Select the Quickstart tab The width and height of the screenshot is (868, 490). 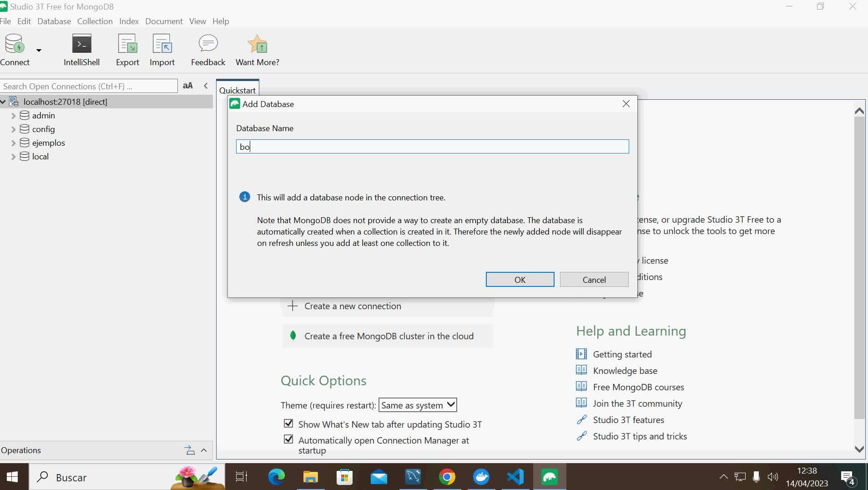tap(237, 90)
